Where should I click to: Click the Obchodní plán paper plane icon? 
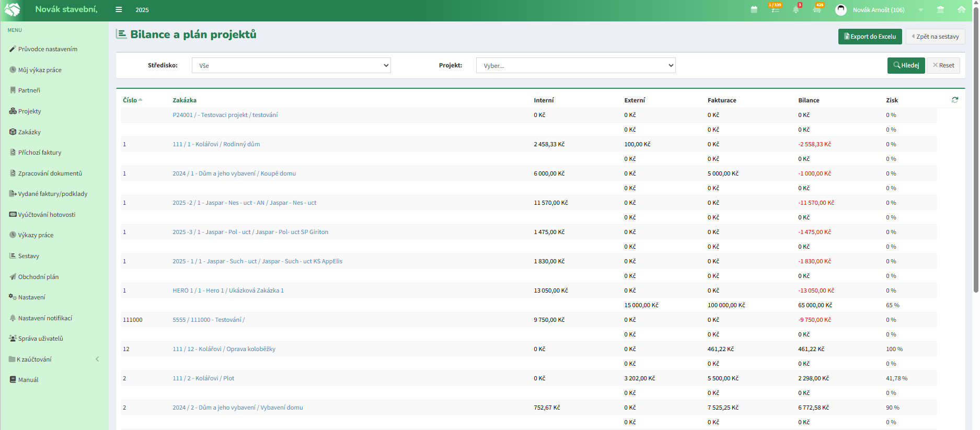[13, 276]
